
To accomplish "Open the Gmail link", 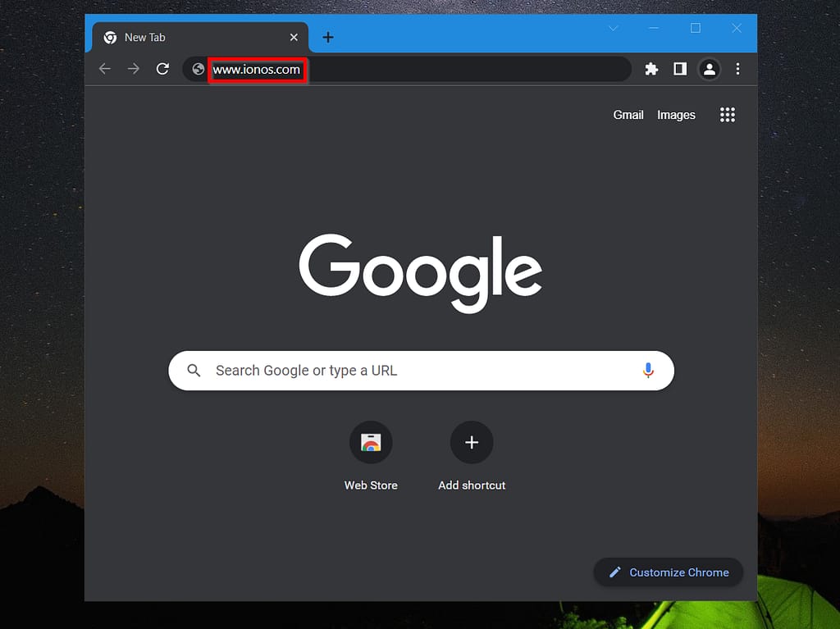I will pos(628,115).
